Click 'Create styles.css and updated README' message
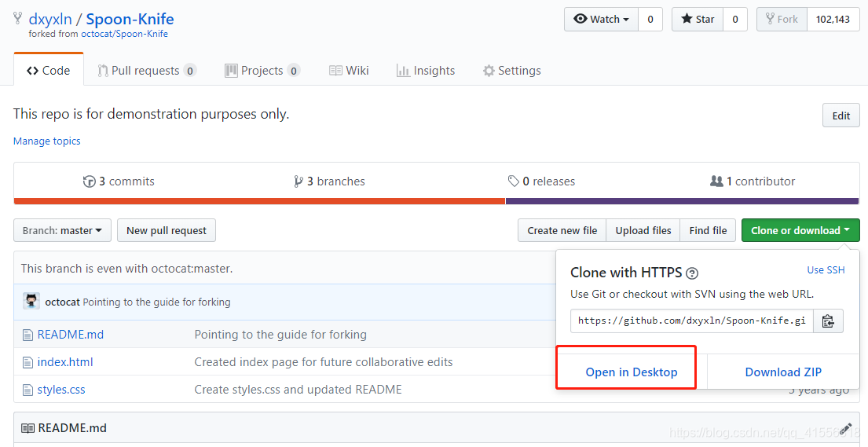 coord(298,390)
